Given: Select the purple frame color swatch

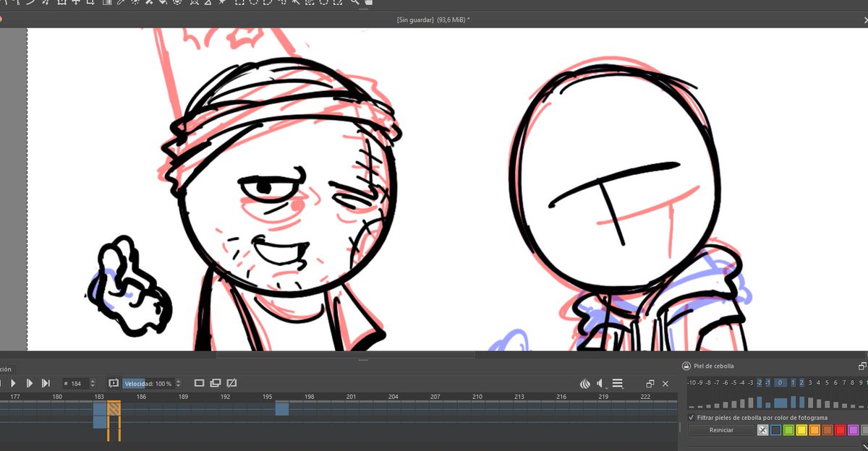Looking at the screenshot, I should tap(853, 430).
